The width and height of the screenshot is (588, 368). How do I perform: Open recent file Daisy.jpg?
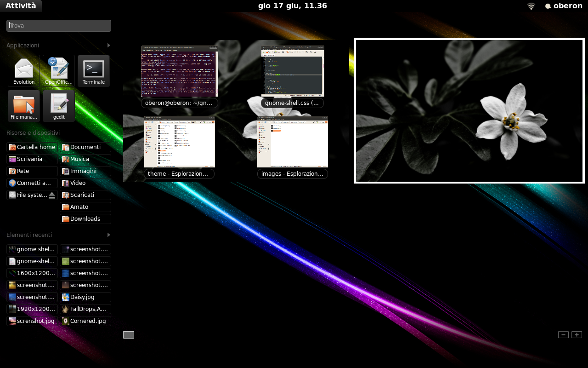pos(85,297)
